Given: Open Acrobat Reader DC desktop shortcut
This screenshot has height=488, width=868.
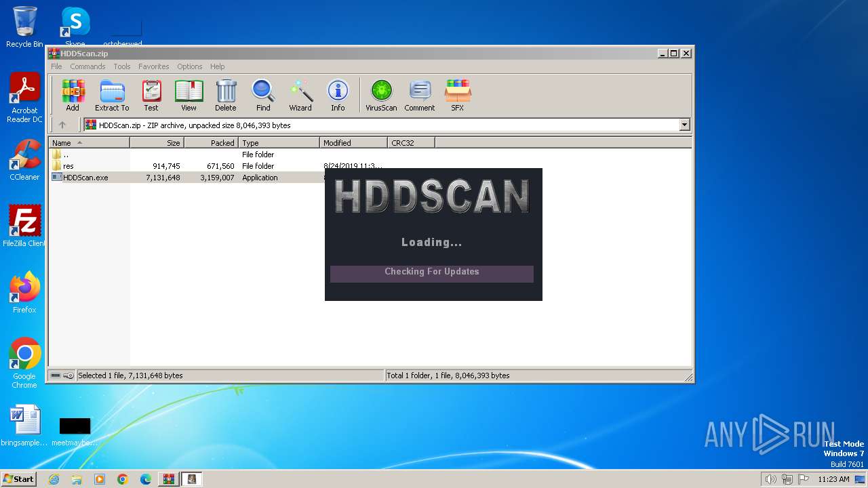Looking at the screenshot, I should (24, 98).
